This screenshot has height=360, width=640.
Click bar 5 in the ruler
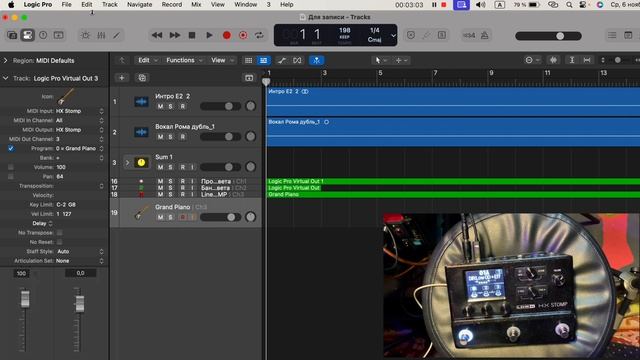pyautogui.click(x=380, y=73)
